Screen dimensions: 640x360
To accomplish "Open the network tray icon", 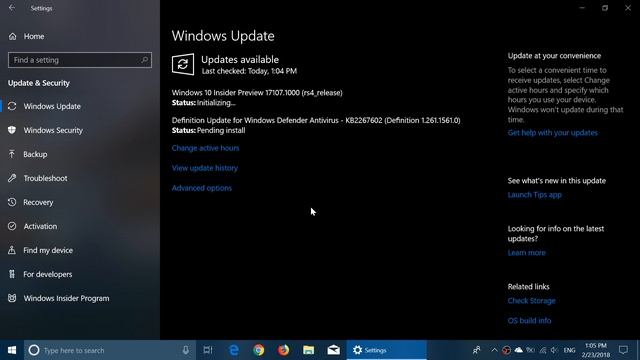I will pyautogui.click(x=542, y=350).
